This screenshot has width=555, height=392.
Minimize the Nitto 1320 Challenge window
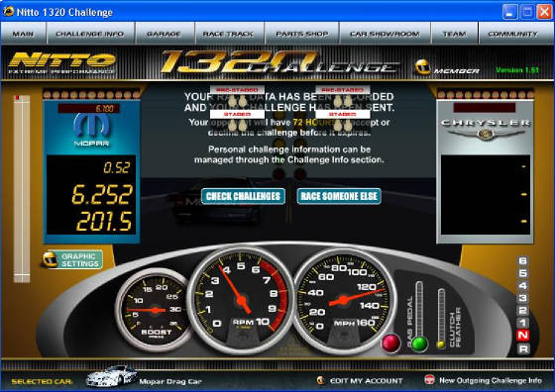click(x=509, y=12)
